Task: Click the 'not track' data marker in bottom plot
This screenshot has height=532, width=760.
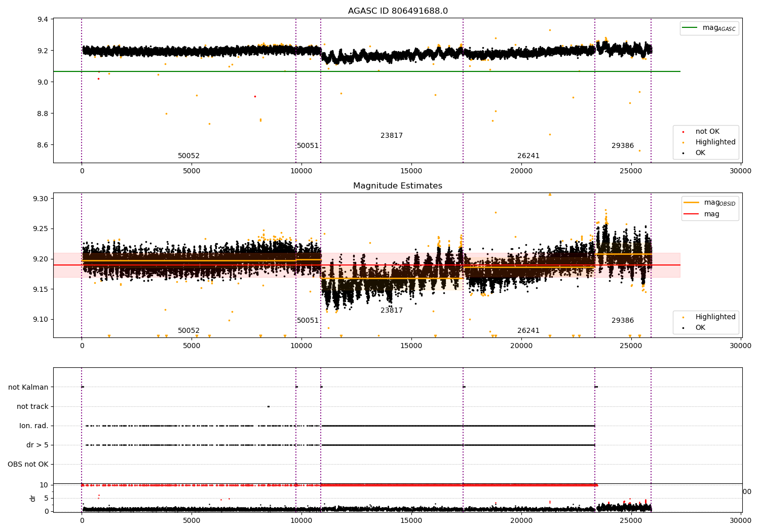Action: (x=269, y=406)
